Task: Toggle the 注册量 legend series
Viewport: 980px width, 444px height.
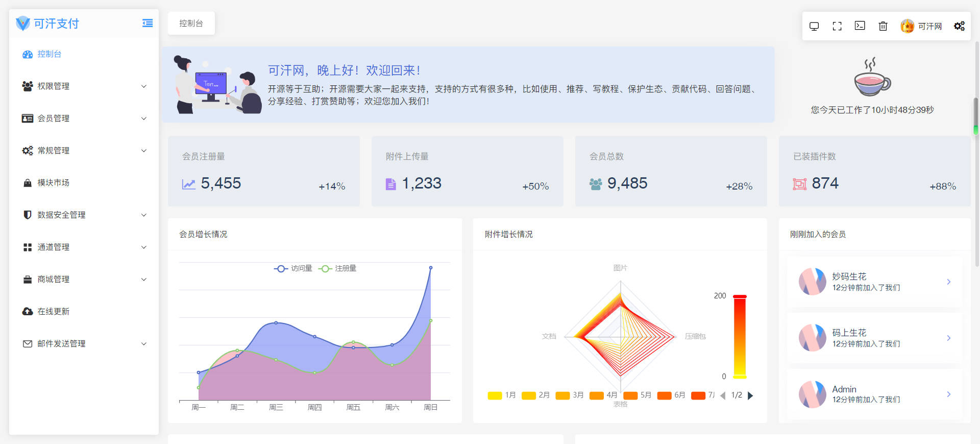Action: [x=337, y=268]
